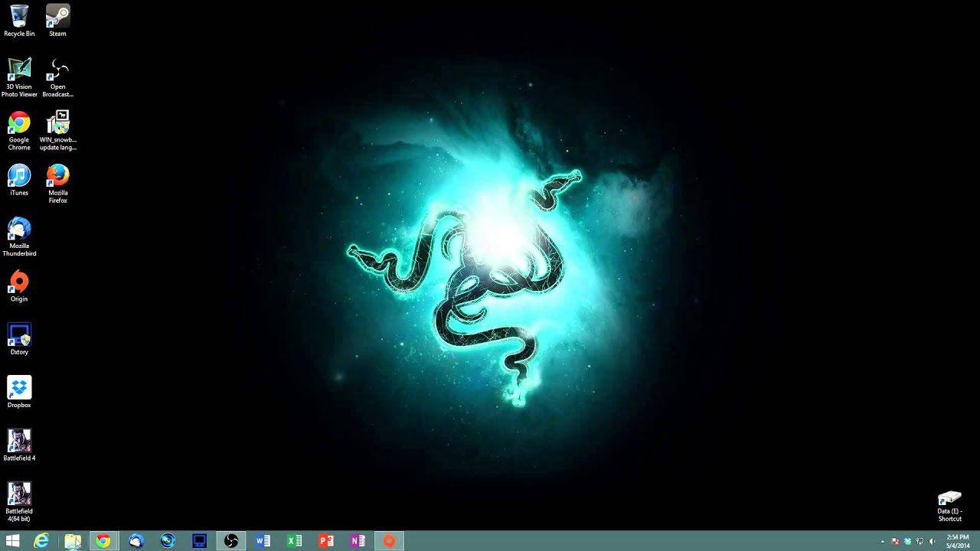This screenshot has width=980, height=551.
Task: Launch Excel from the taskbar
Action: 294,541
